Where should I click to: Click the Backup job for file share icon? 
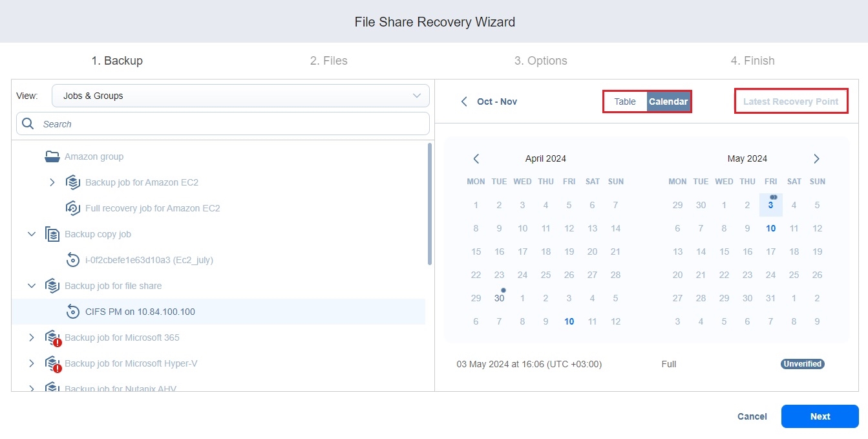click(x=52, y=286)
